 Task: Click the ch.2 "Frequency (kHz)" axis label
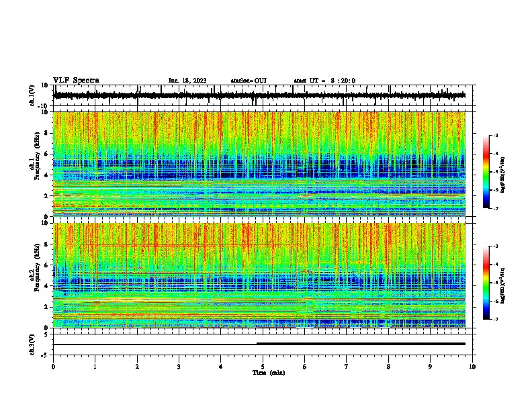37,267
